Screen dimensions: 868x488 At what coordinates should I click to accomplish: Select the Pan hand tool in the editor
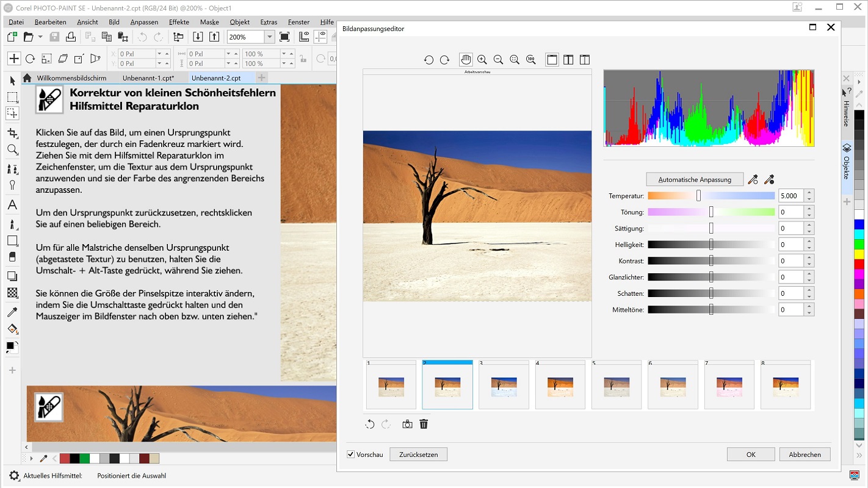coord(466,59)
